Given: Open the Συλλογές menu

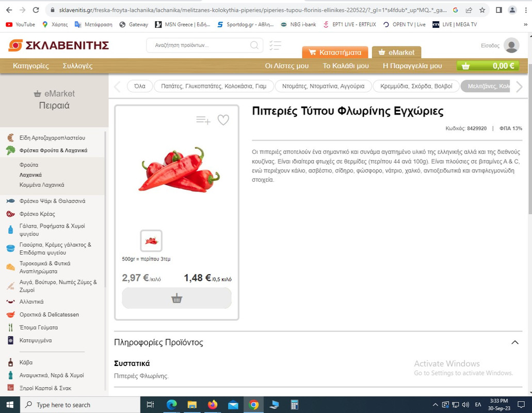Looking at the screenshot, I should pyautogui.click(x=77, y=66).
